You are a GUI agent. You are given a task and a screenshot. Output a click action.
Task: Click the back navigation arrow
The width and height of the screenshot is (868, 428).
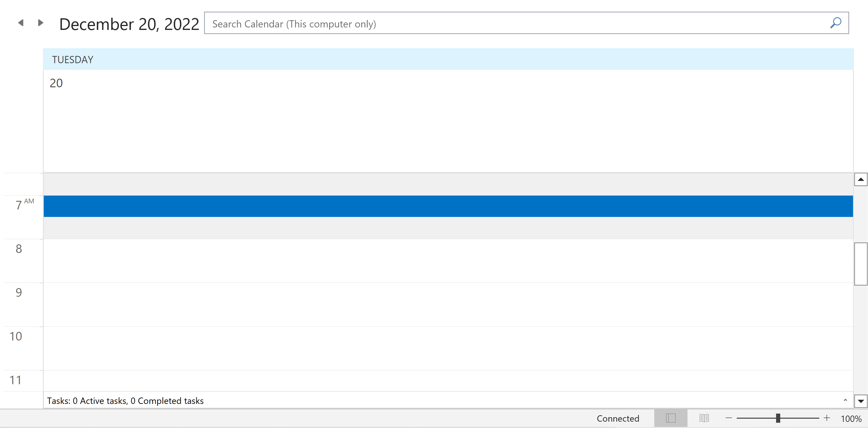(20, 23)
